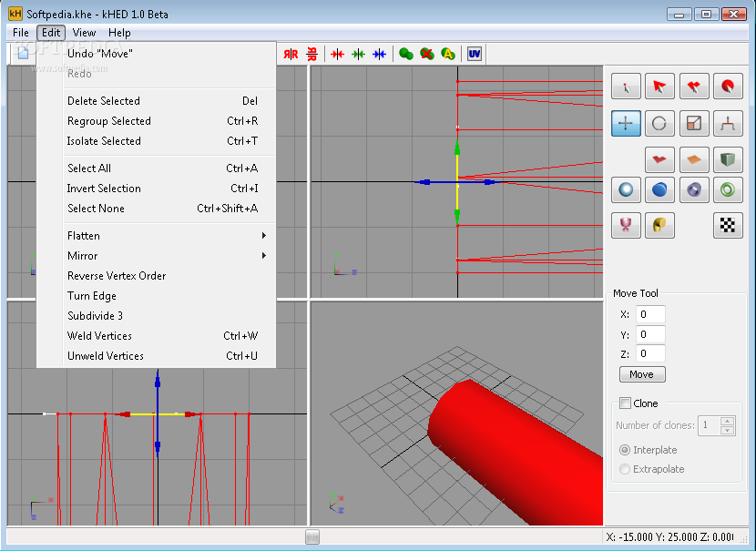Click the Move button
Image resolution: width=756 pixels, height=551 pixels.
coord(642,374)
